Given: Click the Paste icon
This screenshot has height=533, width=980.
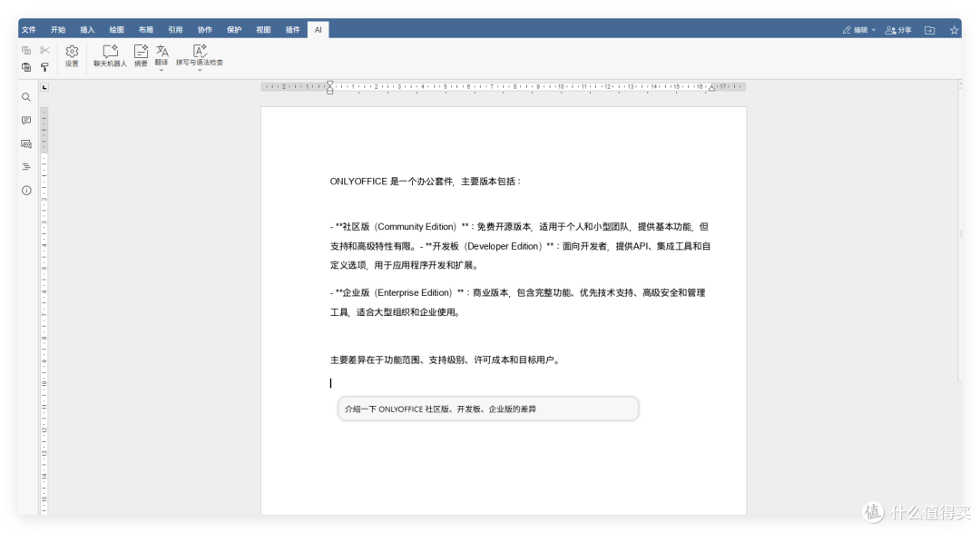Looking at the screenshot, I should click(x=26, y=67).
